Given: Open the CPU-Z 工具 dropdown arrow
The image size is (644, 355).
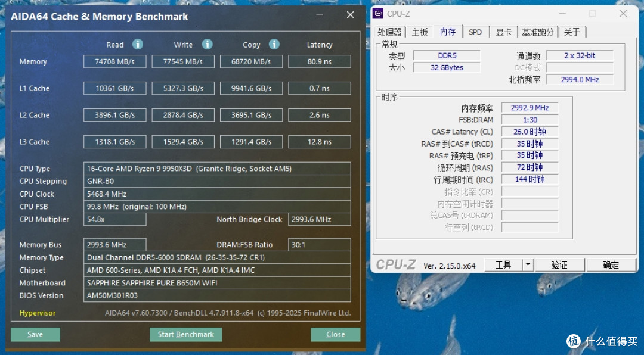Looking at the screenshot, I should pyautogui.click(x=528, y=264).
